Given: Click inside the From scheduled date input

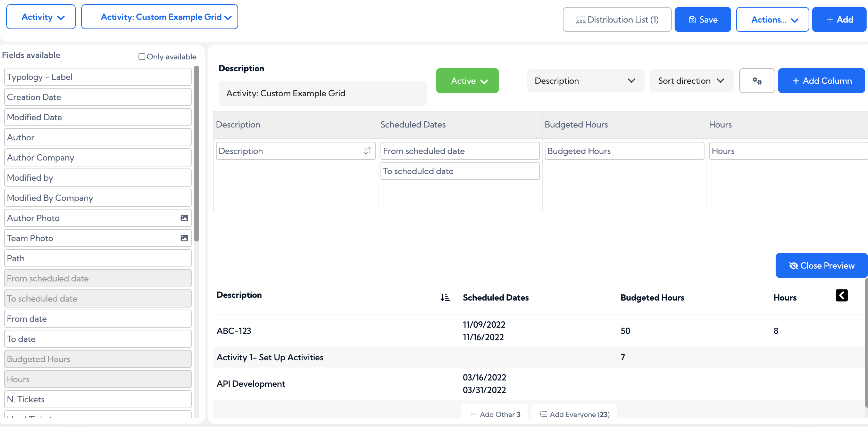Looking at the screenshot, I should (460, 151).
